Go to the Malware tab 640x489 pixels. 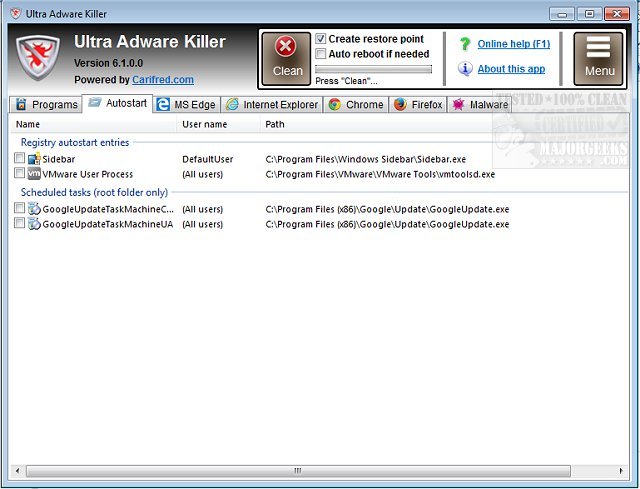(x=480, y=104)
